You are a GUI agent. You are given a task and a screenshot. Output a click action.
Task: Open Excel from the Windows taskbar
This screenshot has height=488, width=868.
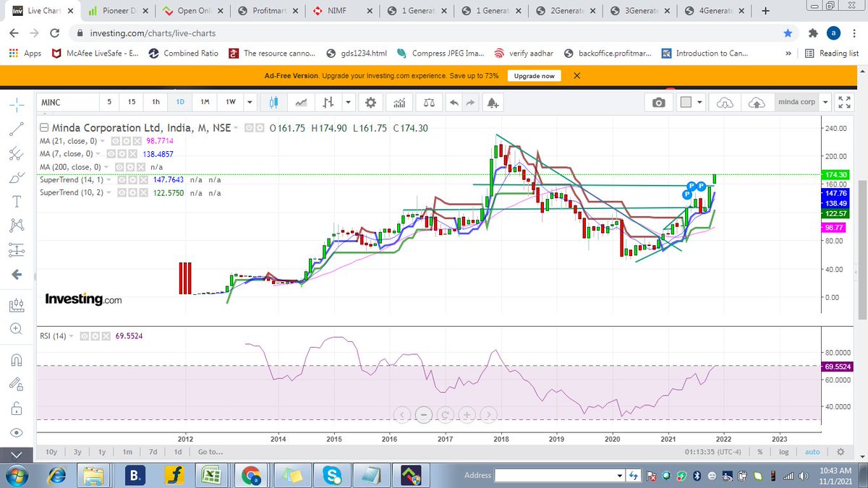(210, 476)
